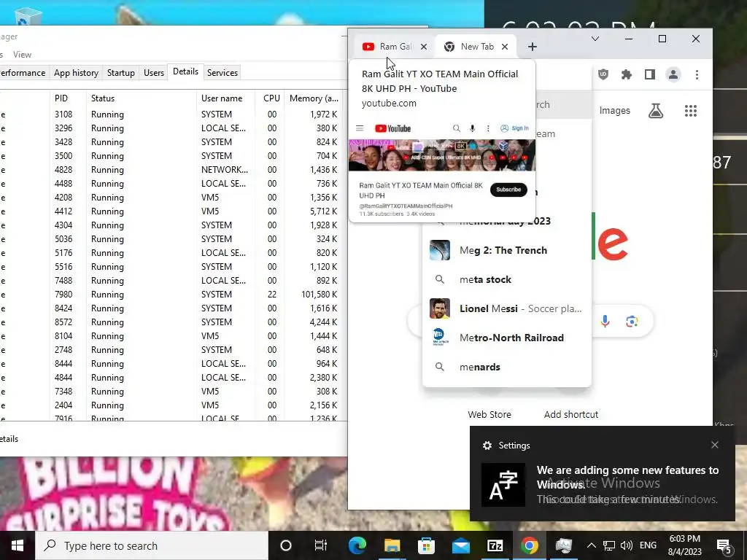Open the Search Labs flask icon
This screenshot has width=747, height=560.
coord(656,111)
